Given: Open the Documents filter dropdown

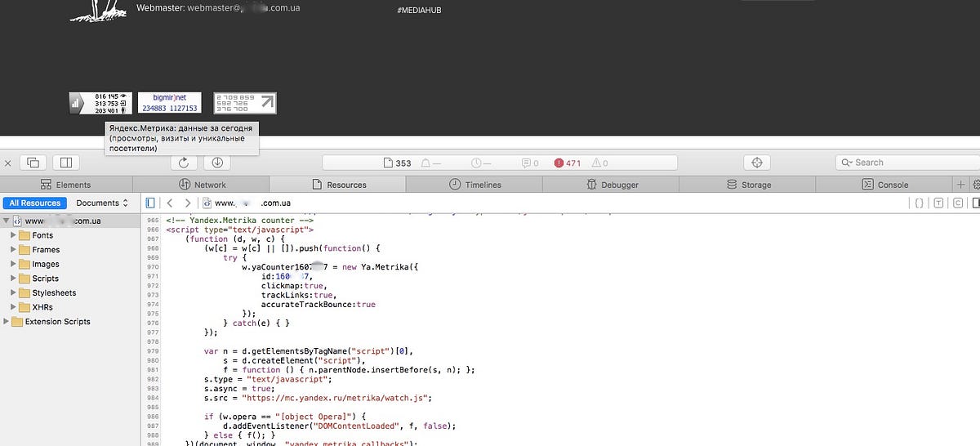Looking at the screenshot, I should [x=103, y=203].
